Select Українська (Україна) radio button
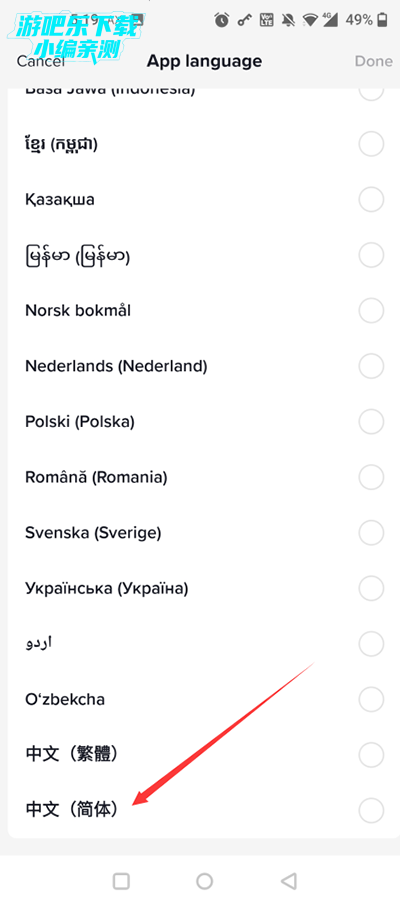This screenshot has width=400, height=904. [x=371, y=588]
